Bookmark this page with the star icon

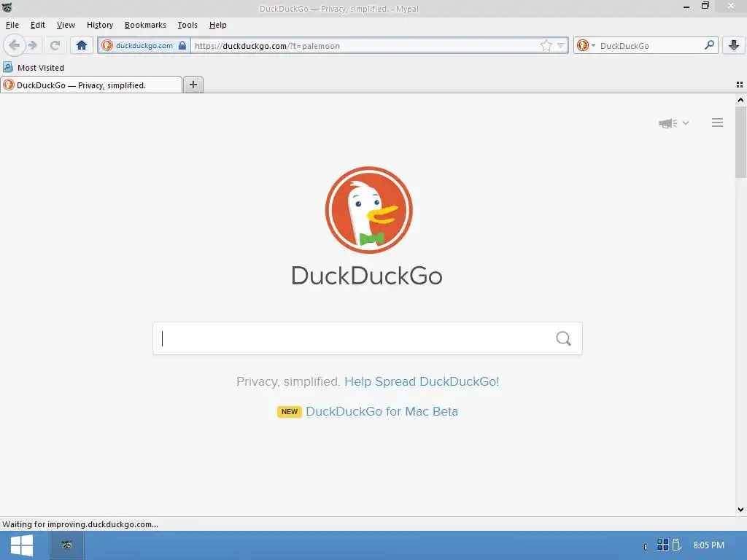pos(546,45)
